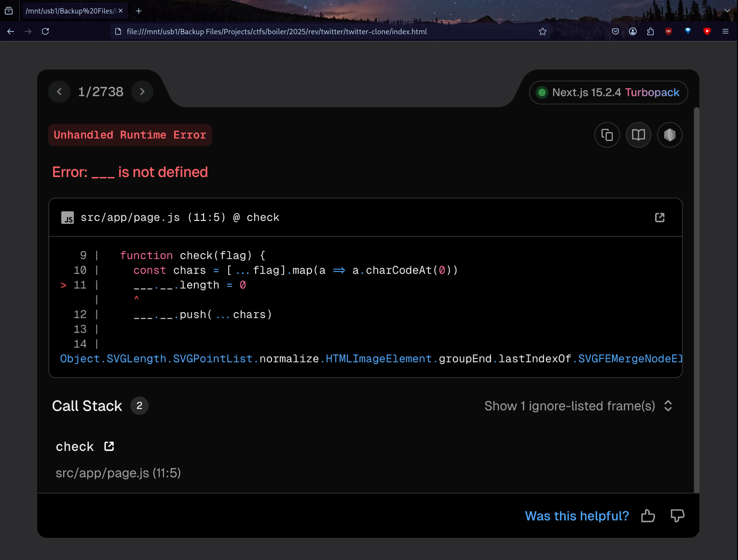Open Firefox application hamburger menu
Image resolution: width=738 pixels, height=560 pixels.
725,31
